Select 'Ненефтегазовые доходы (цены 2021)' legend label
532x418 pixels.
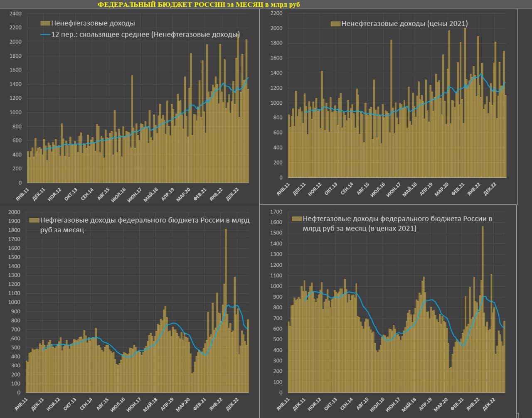pos(404,24)
